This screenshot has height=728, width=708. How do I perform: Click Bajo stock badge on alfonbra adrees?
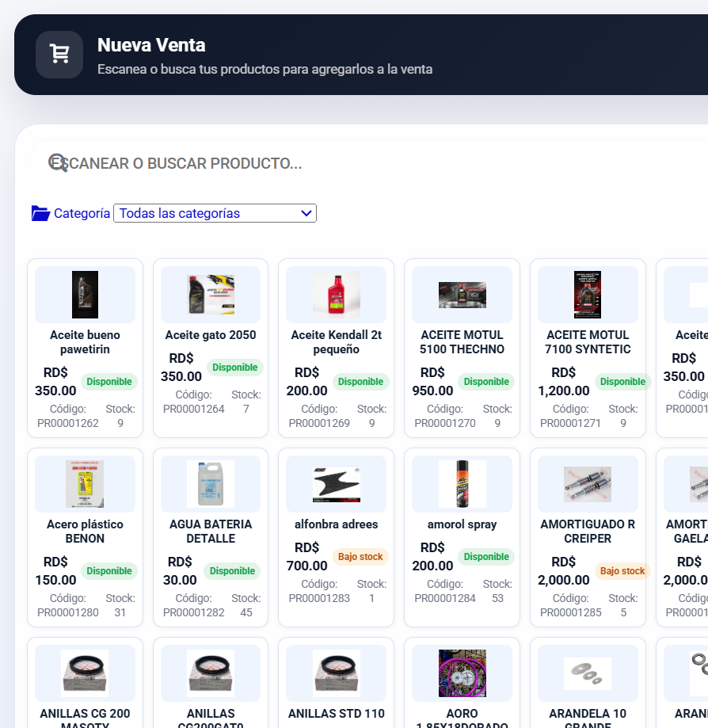coord(360,557)
